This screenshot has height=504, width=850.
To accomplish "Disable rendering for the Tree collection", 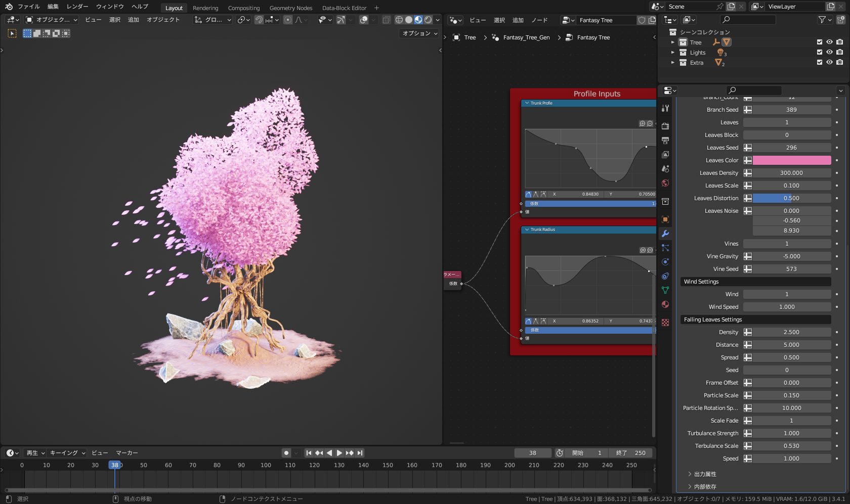I will pos(839,42).
